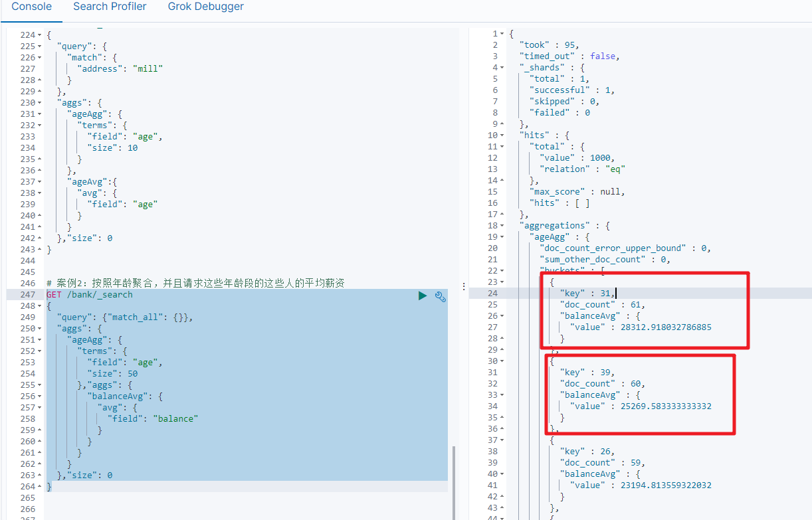Click the "sum_other_doc_count" : 0 line
The width and height of the screenshot is (812, 520).
click(x=605, y=259)
